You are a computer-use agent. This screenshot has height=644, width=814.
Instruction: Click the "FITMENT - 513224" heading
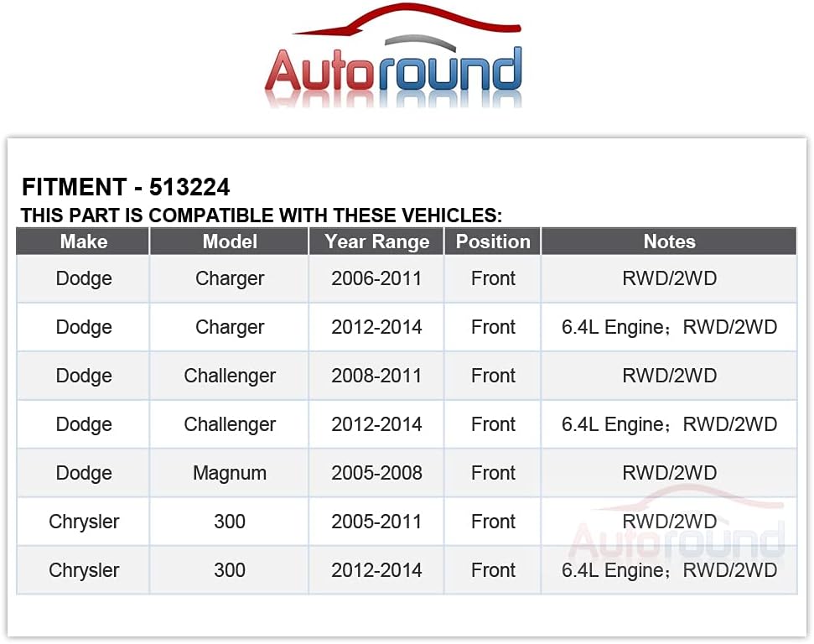[x=126, y=187]
